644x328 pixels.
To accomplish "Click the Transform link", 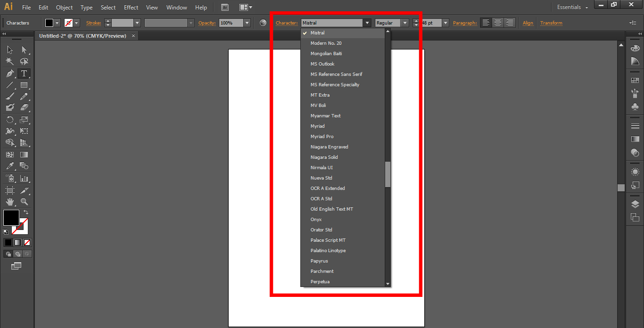I will [551, 23].
